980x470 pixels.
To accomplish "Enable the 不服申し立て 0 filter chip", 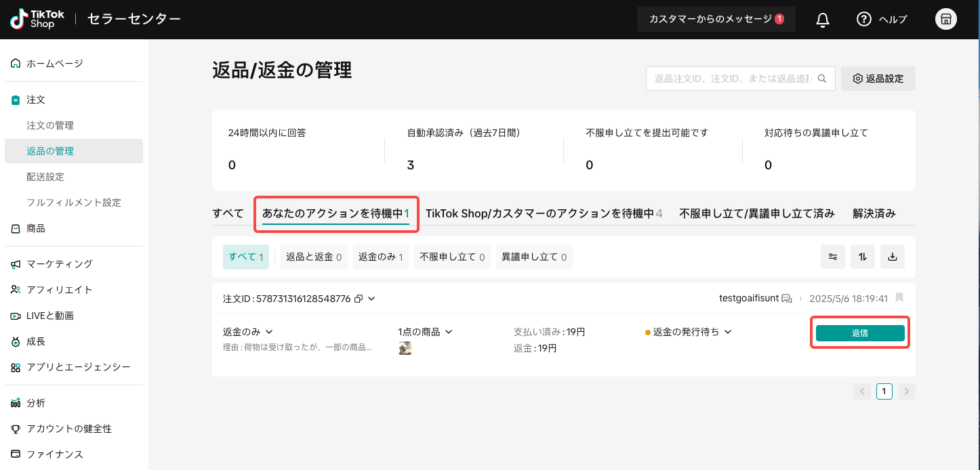I will pyautogui.click(x=452, y=257).
